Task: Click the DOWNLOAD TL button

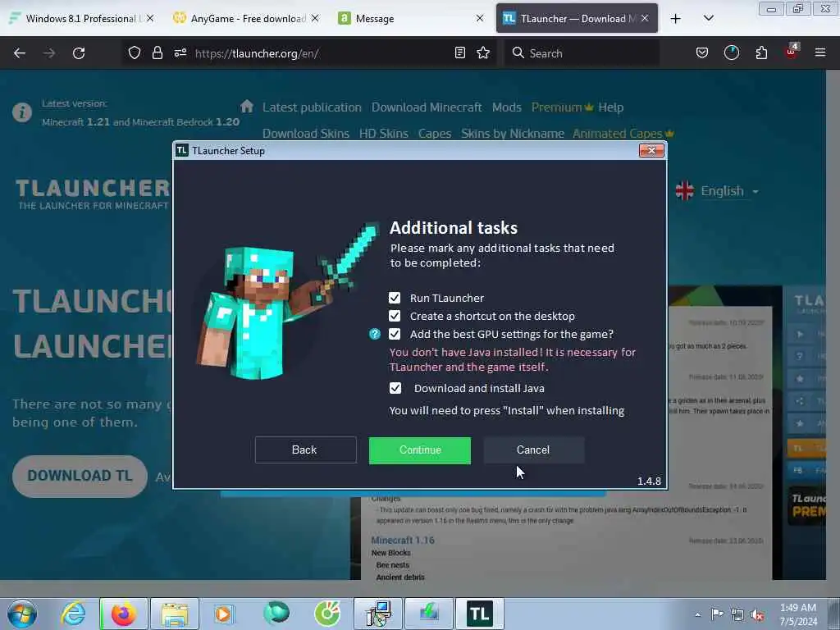Action: (80, 476)
